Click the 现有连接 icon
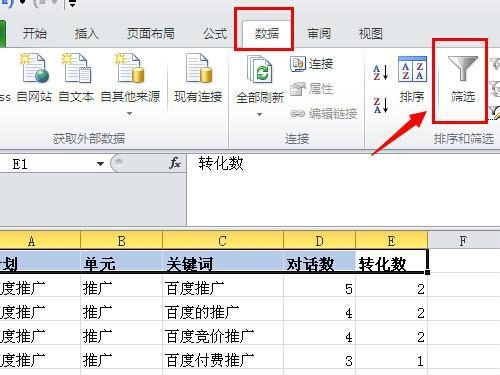Viewport: 500px width, 375px height. point(198,77)
